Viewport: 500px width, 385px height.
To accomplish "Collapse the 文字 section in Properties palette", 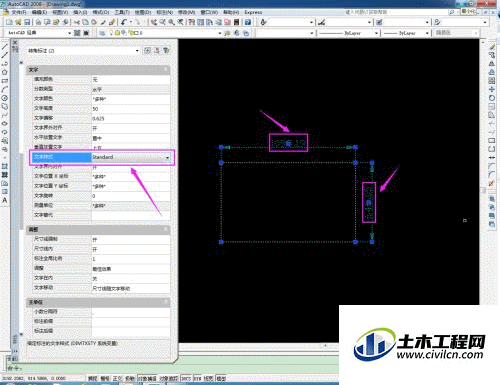I will coord(165,69).
